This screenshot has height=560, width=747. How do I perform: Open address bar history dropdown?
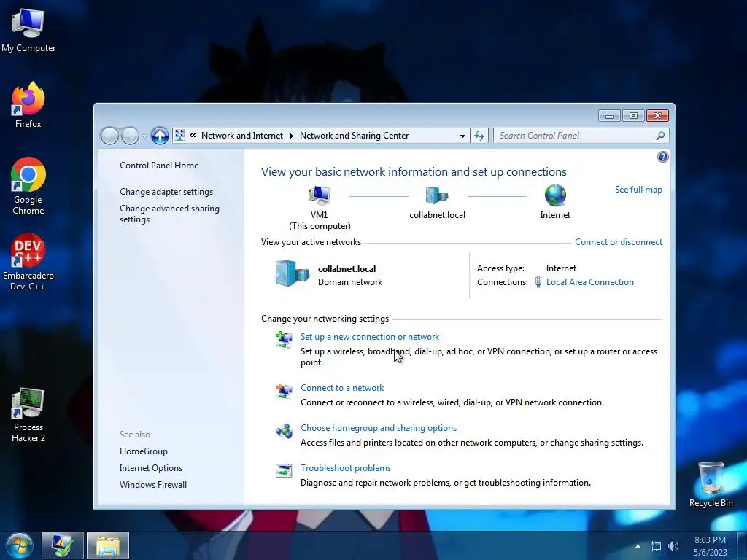pos(462,136)
